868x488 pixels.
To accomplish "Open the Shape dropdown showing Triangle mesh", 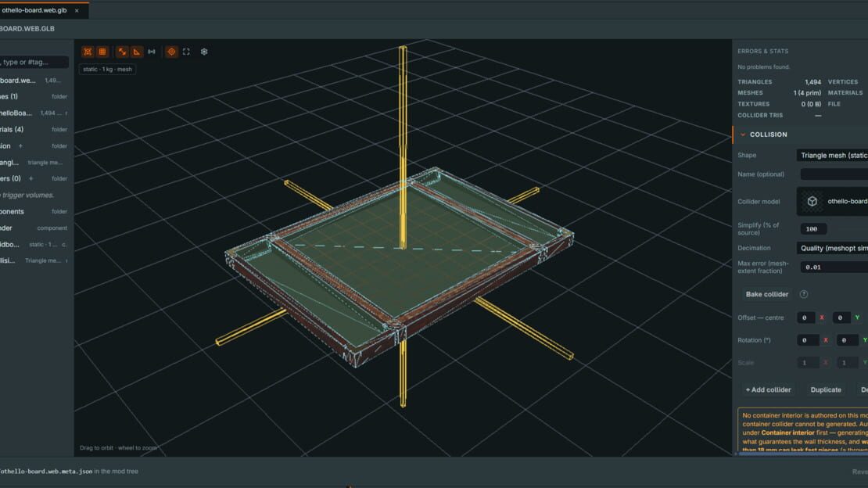I will [x=832, y=156].
